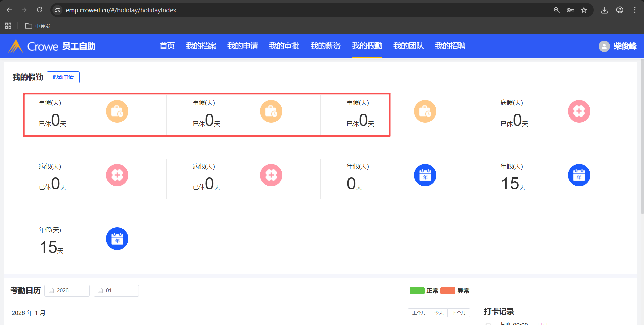Click the 员工自助 title text

click(79, 46)
